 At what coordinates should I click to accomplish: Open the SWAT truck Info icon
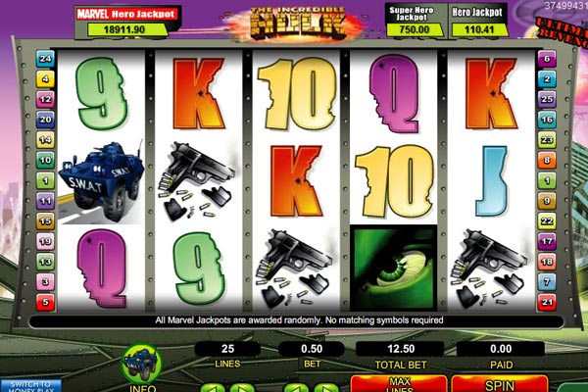coord(142,364)
